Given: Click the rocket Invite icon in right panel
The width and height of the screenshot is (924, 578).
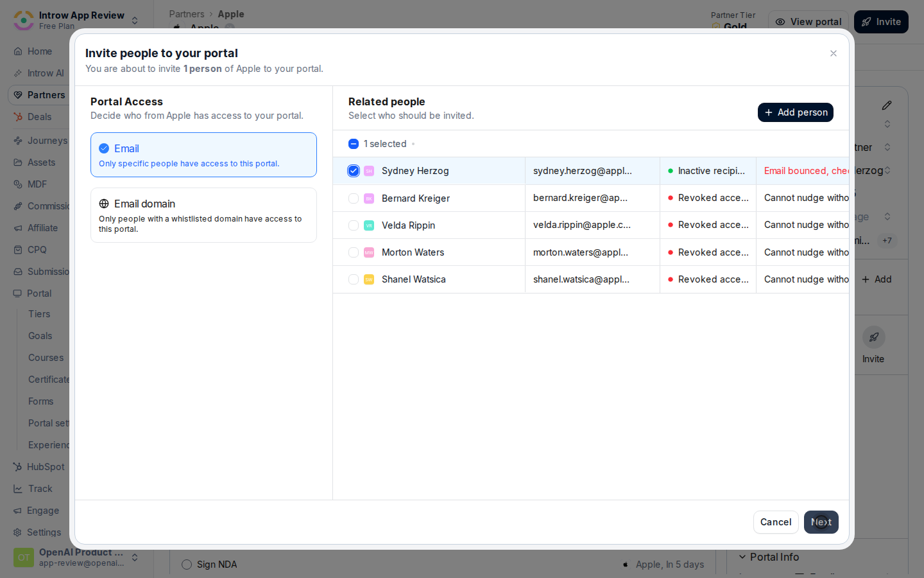Looking at the screenshot, I should pyautogui.click(x=873, y=337).
